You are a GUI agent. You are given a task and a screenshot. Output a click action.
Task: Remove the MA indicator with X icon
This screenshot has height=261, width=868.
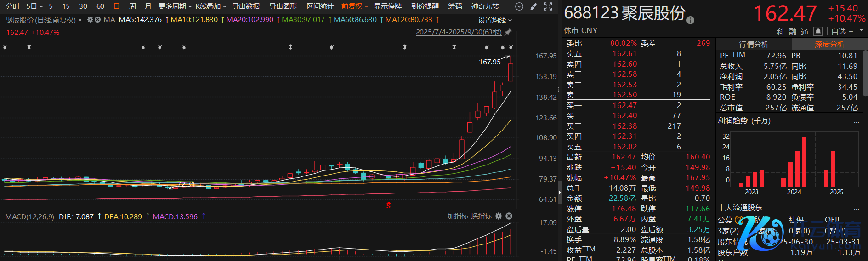point(97,20)
